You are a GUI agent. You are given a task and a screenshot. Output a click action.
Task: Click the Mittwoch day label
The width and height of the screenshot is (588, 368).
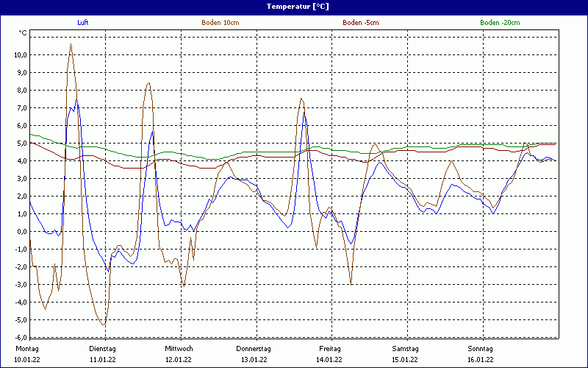179,348
